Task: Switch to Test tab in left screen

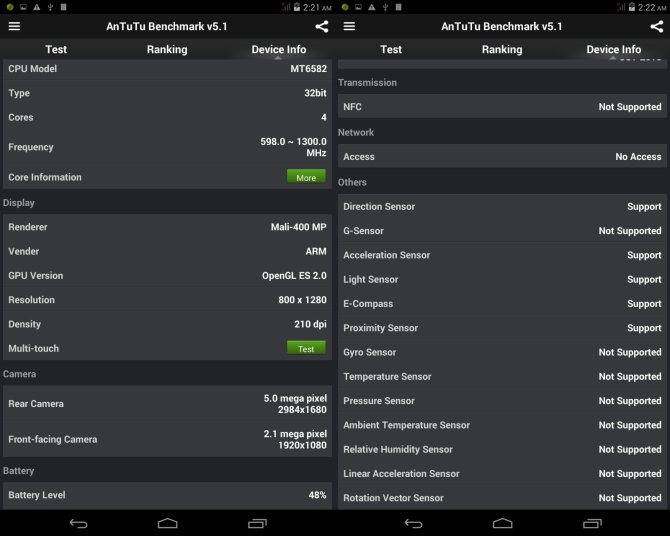Action: point(56,50)
